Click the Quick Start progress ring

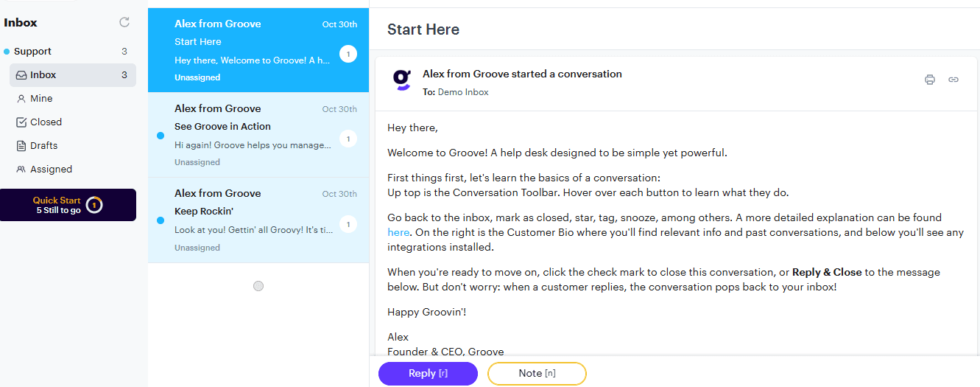coord(94,205)
